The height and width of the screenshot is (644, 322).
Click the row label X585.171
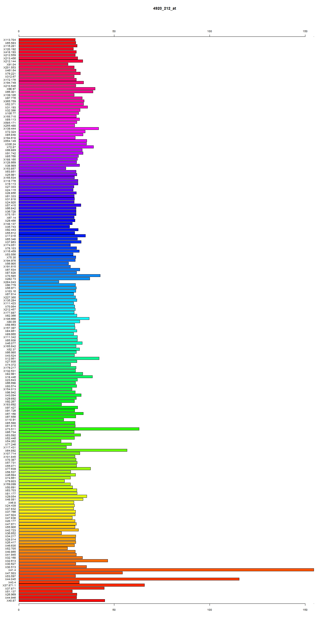[10, 123]
